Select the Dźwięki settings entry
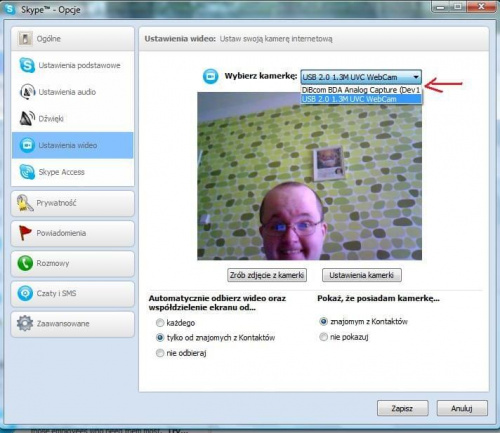The image size is (500, 433). tap(73, 118)
